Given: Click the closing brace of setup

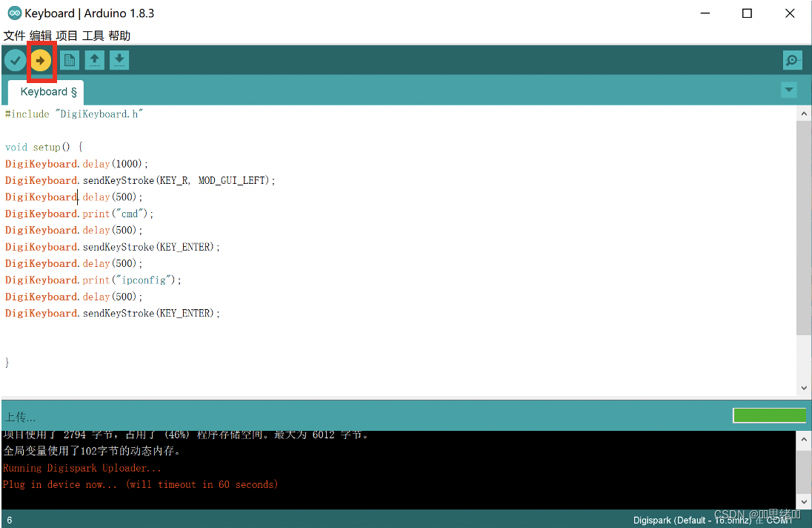Looking at the screenshot, I should click(7, 362).
